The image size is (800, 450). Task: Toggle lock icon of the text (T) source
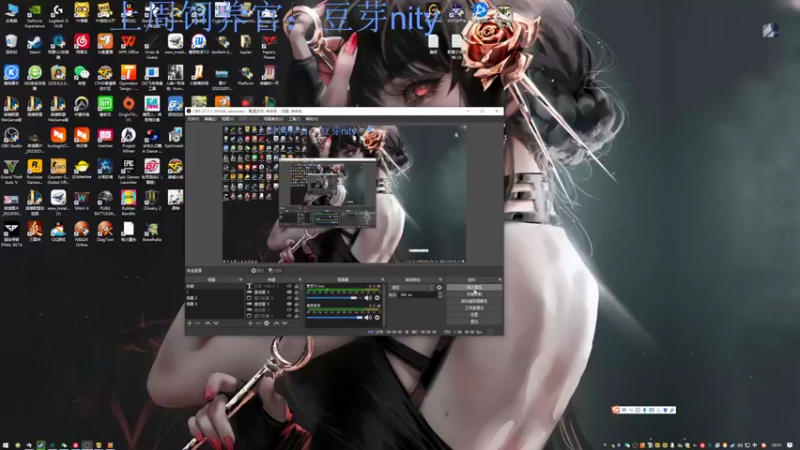pyautogui.click(x=296, y=286)
